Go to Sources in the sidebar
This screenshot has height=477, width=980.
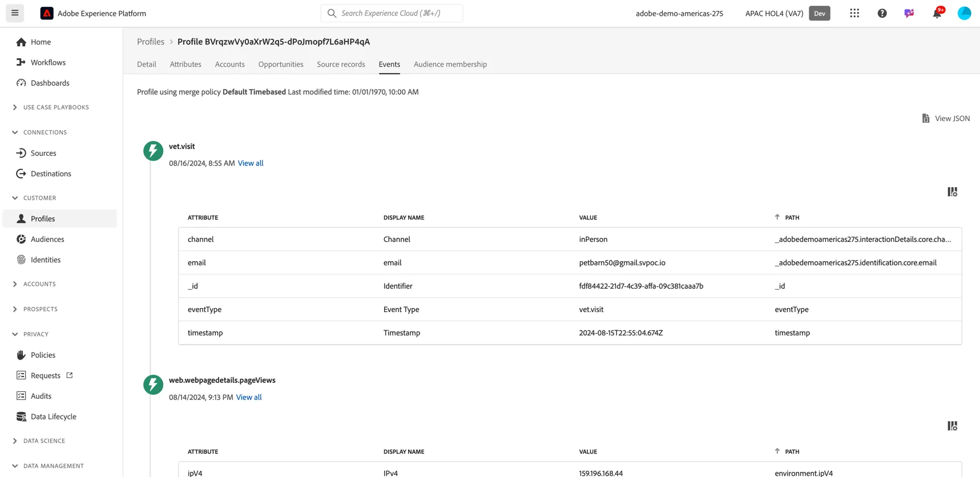click(x=43, y=153)
